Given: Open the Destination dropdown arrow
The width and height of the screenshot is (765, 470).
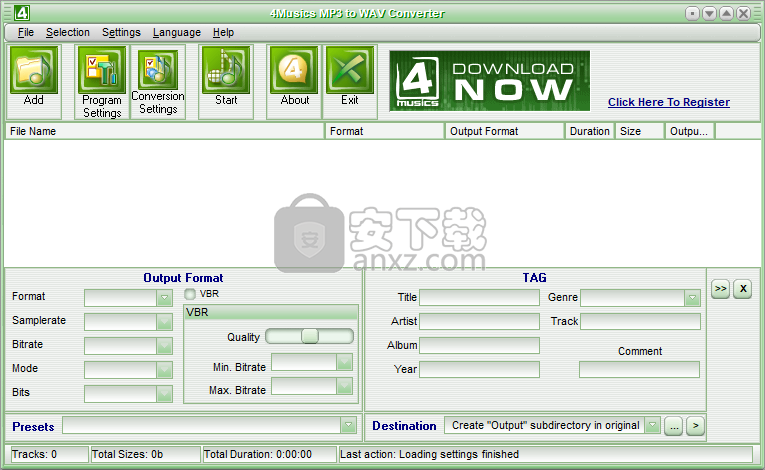Looking at the screenshot, I should point(652,425).
